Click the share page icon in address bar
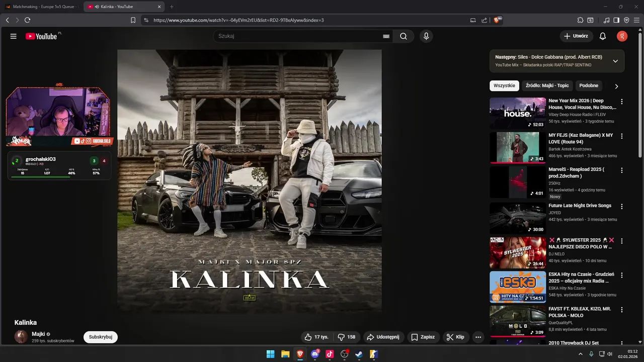The height and width of the screenshot is (362, 644). (484, 20)
